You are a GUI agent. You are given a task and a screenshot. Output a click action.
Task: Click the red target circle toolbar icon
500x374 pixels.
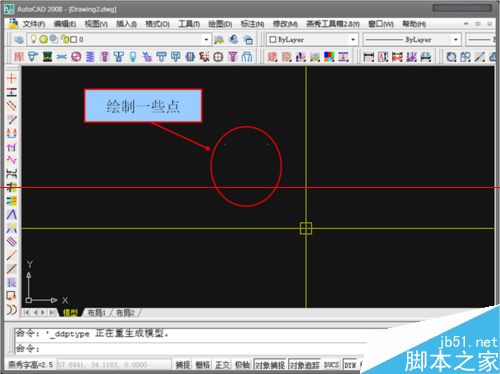point(76,57)
